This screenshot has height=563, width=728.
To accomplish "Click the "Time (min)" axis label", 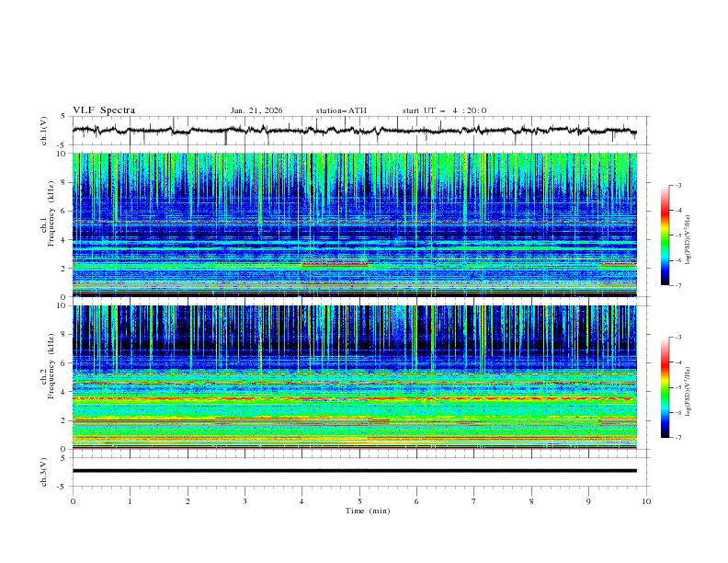I will coord(368,511).
